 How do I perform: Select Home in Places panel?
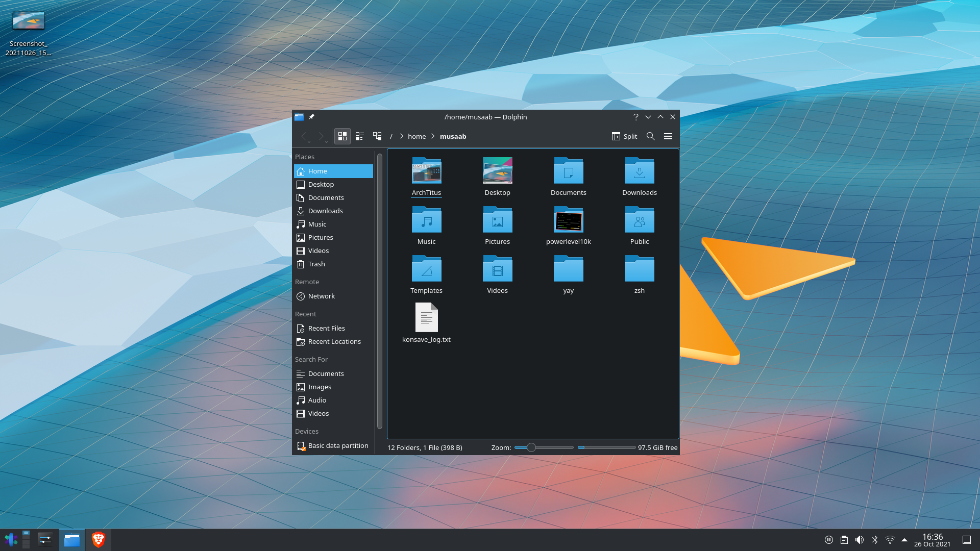(334, 171)
